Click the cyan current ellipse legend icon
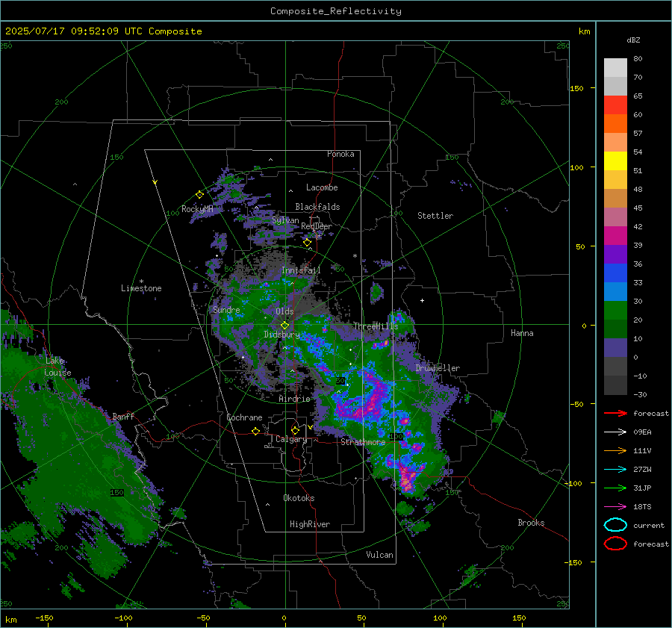 pos(615,525)
